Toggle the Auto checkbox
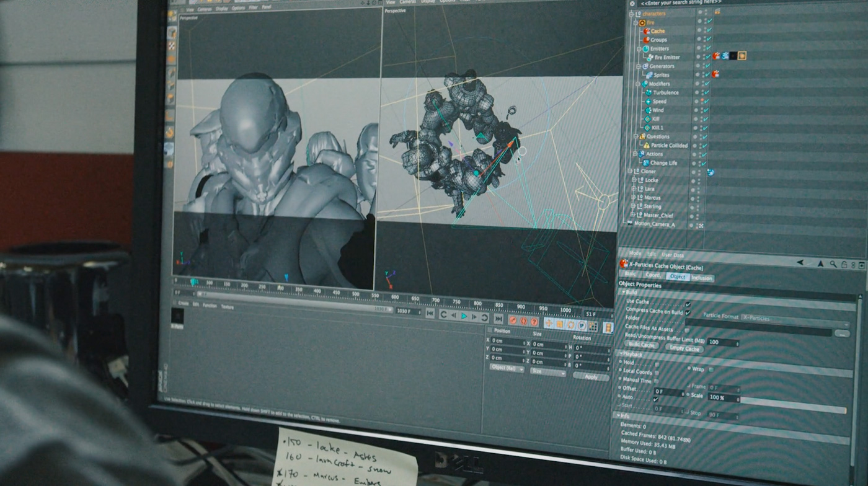This screenshot has height=486, width=868. point(655,399)
